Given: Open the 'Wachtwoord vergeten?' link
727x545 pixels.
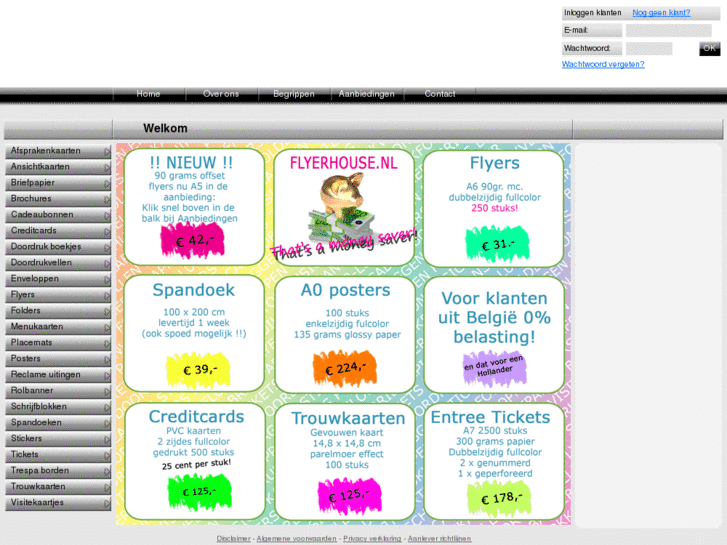Looking at the screenshot, I should coord(603,64).
